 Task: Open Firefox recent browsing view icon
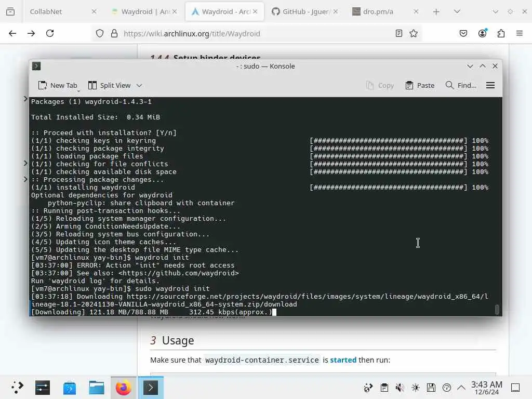tap(10, 11)
